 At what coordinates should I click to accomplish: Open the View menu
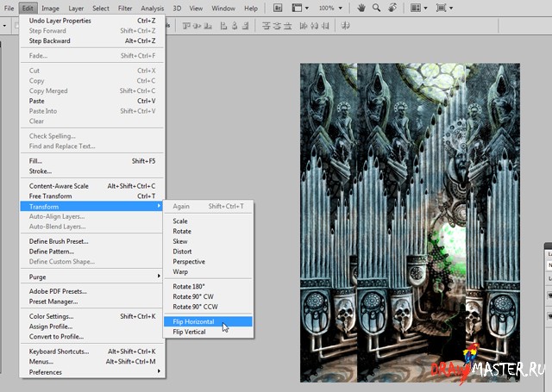[x=196, y=8]
